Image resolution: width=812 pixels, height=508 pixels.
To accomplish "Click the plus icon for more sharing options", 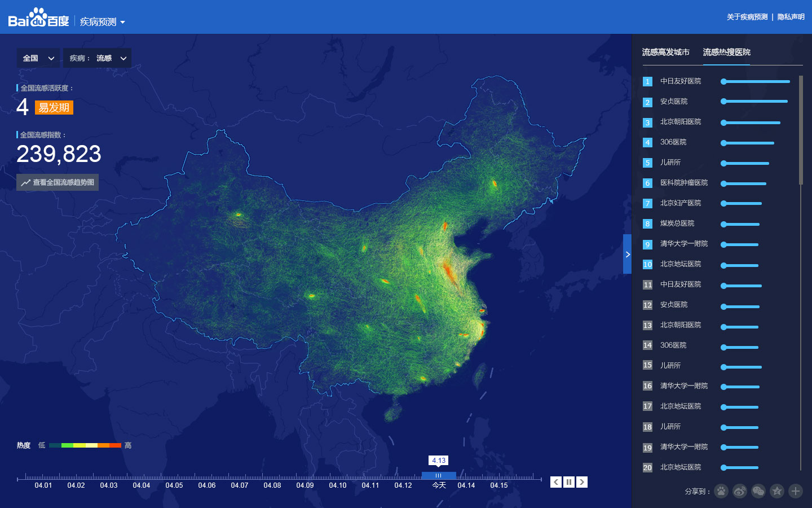I will (x=796, y=491).
